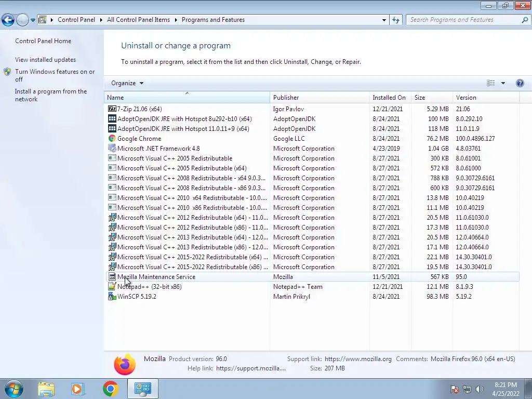Click the AdoptOpenJDK 8u292-b10 icon
This screenshot has width=532, height=399.
pyautogui.click(x=112, y=119)
